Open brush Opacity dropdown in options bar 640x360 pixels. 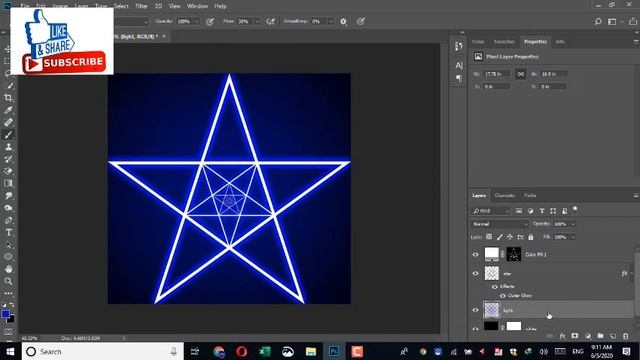[x=196, y=22]
